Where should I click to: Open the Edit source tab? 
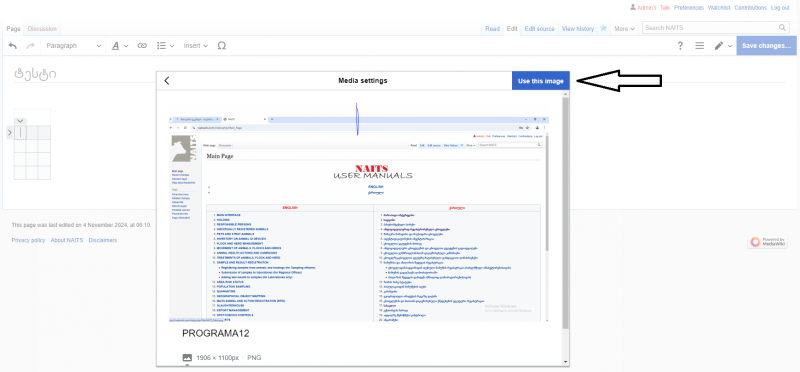tap(539, 29)
